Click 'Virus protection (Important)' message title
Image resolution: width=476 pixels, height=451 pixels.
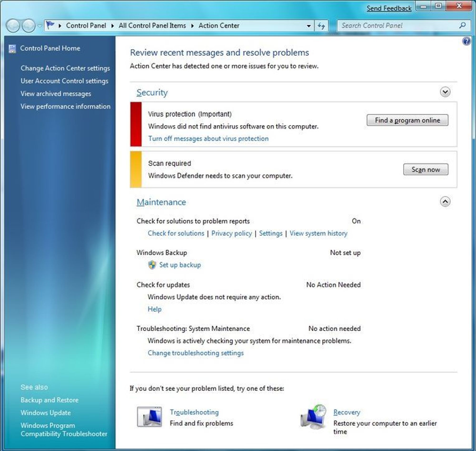tap(190, 114)
